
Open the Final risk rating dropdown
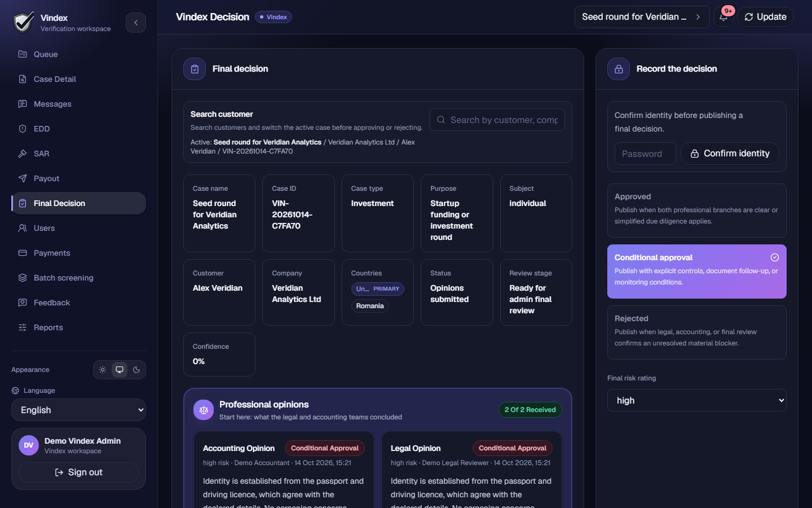pos(697,400)
